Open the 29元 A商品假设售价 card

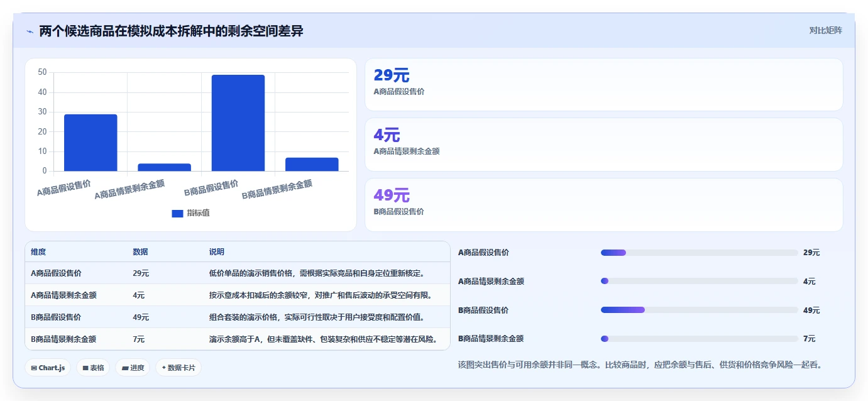point(603,85)
